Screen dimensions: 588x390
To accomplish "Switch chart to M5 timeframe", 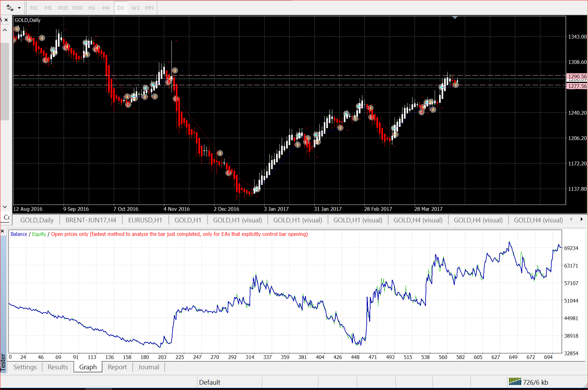I will pos(48,8).
